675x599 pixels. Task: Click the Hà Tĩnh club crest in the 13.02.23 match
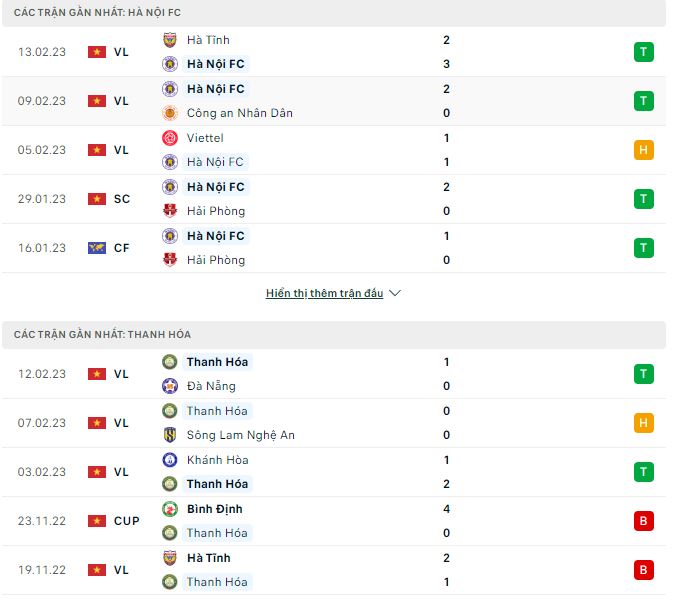tap(170, 40)
